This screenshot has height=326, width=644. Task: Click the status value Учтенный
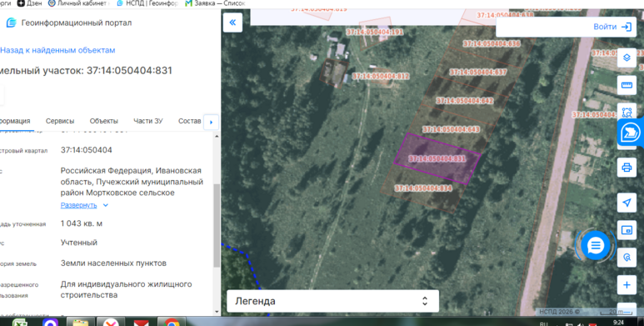tap(79, 243)
